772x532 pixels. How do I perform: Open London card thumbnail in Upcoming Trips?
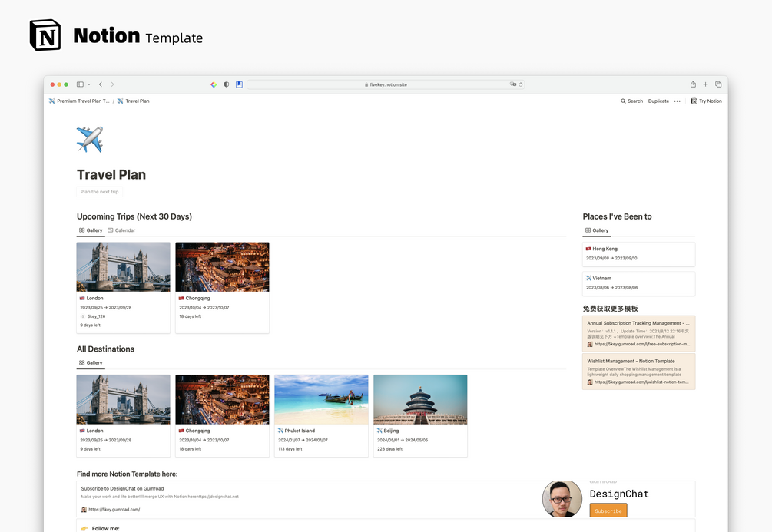point(123,266)
